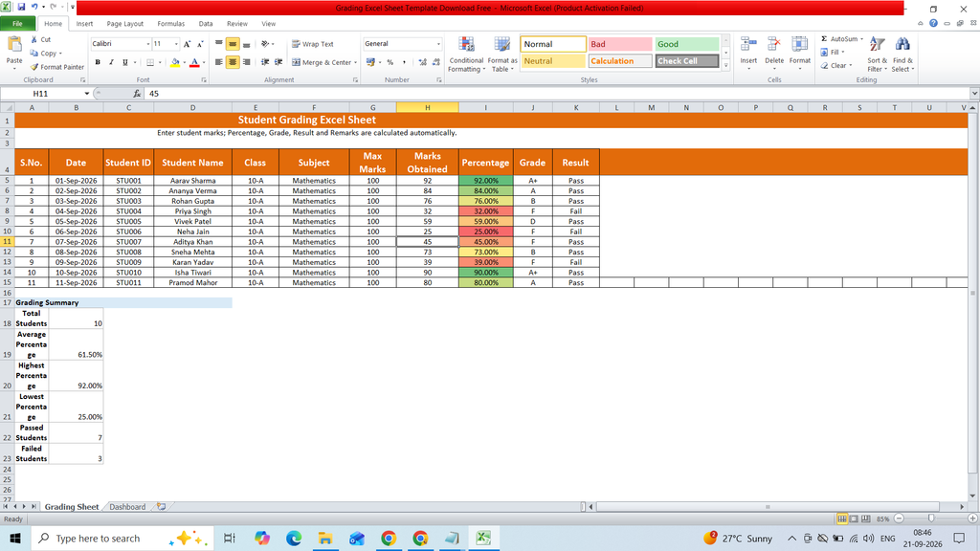Toggle Align Text Right
This screenshot has width=980, height=551.
click(246, 62)
